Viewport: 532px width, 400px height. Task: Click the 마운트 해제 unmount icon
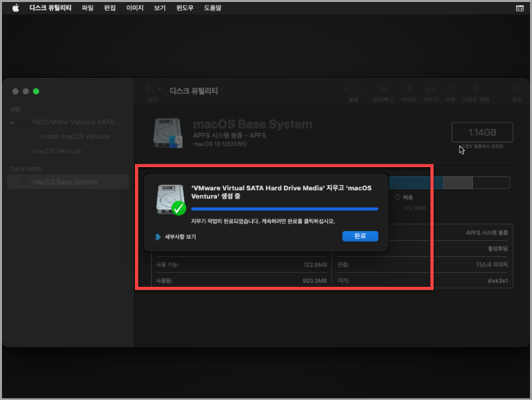pos(475,89)
